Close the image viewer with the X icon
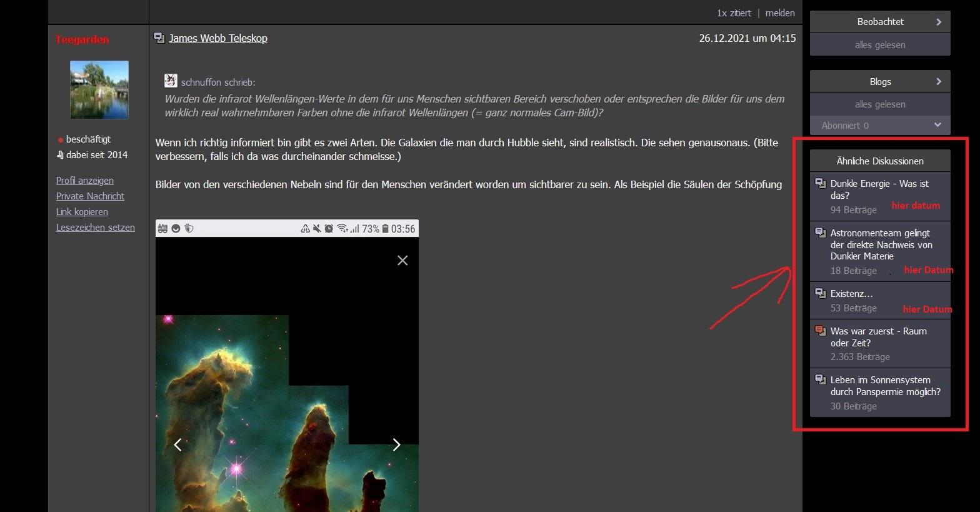 point(402,260)
